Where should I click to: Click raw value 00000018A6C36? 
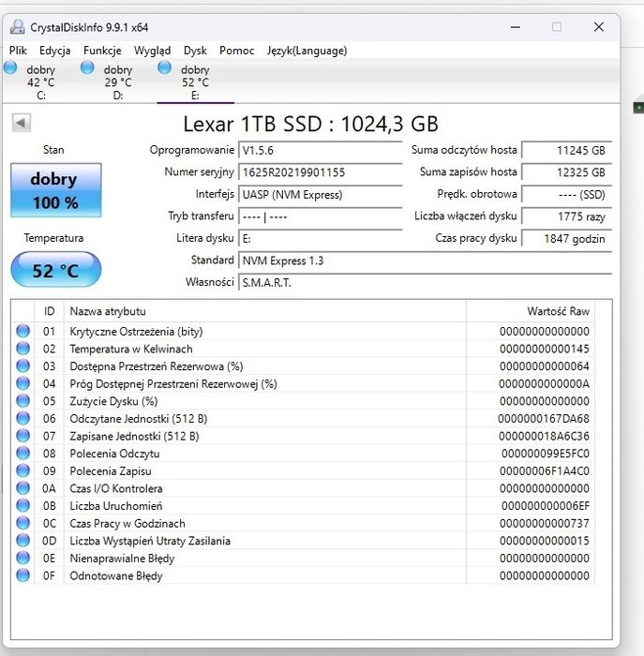click(544, 436)
